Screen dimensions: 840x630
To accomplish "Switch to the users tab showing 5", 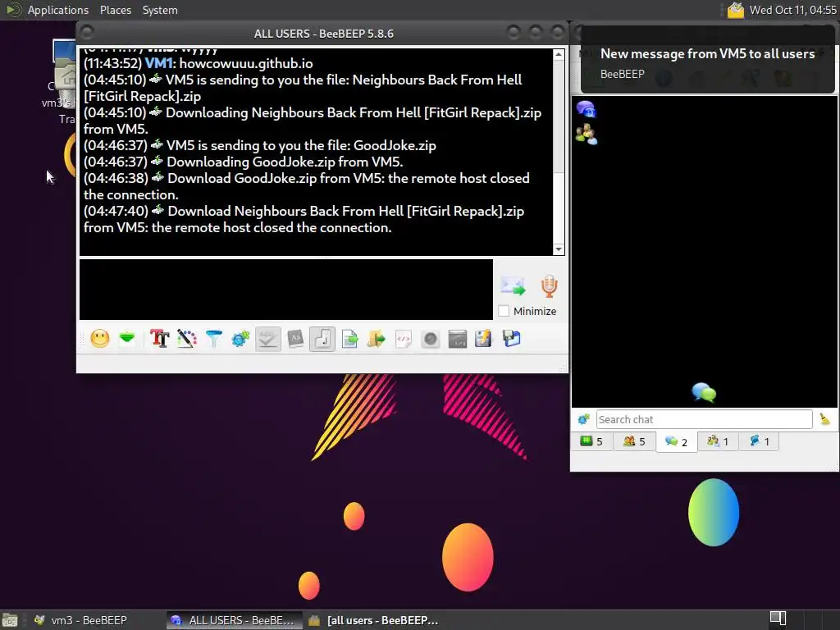I will point(634,441).
